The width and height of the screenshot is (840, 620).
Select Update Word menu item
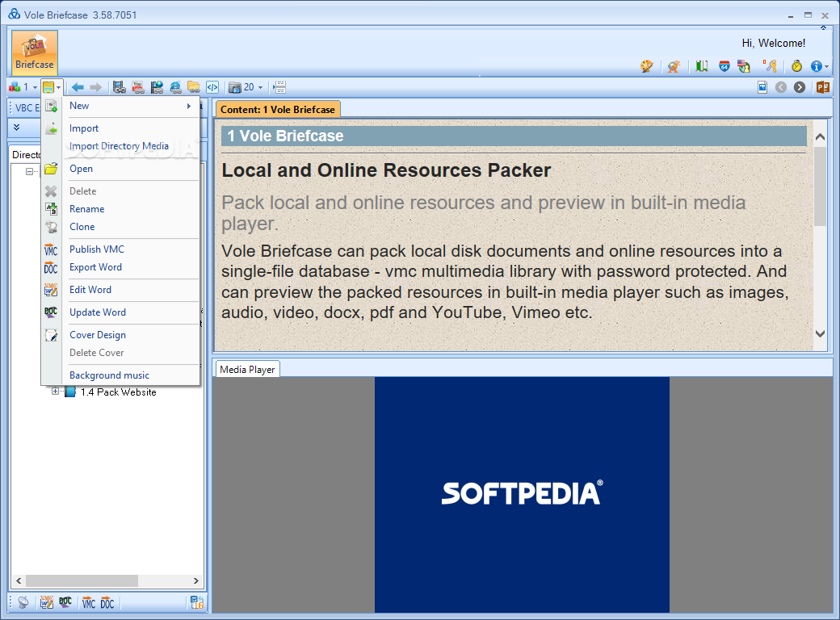(120, 312)
